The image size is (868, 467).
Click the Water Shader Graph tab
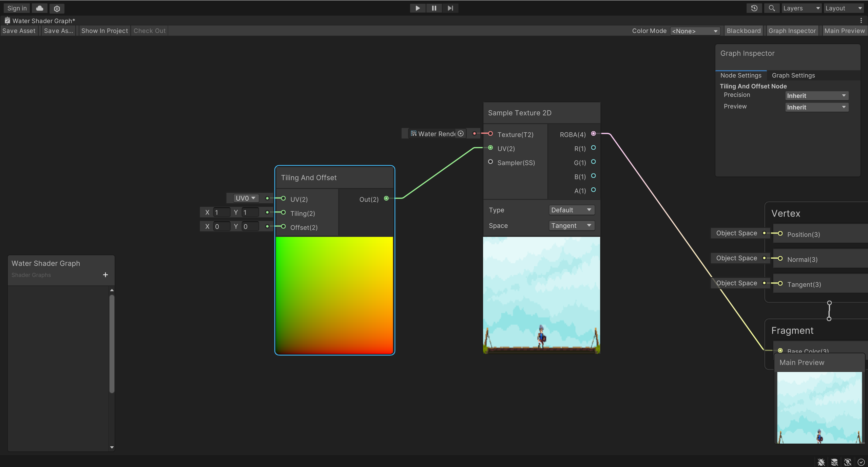click(x=40, y=21)
